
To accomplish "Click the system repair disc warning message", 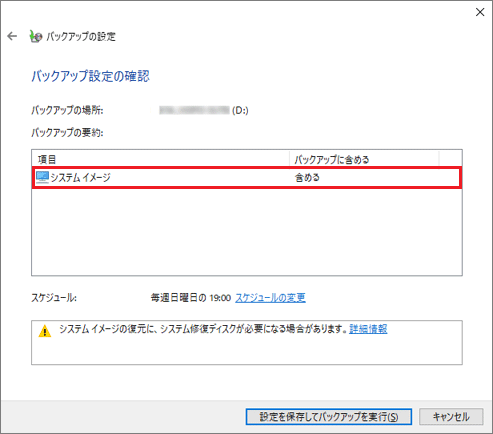I will coord(203,329).
